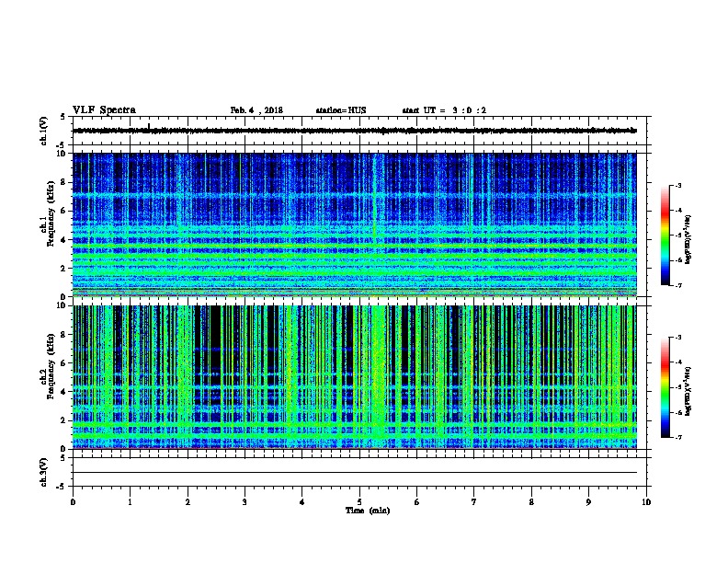Screen dimensions: 728x563
Task: Click the "4" kHz tick of ch.2 spectrogram
Action: coord(64,392)
